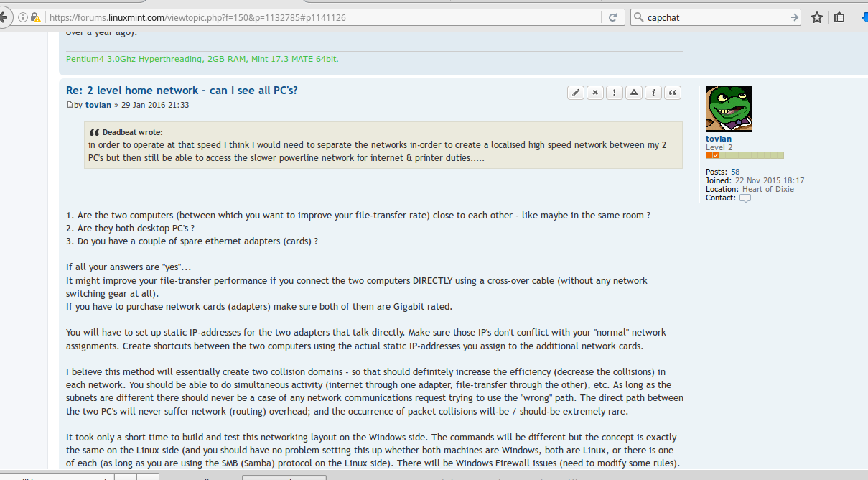Click the tovian username under the avatar

pyautogui.click(x=719, y=139)
